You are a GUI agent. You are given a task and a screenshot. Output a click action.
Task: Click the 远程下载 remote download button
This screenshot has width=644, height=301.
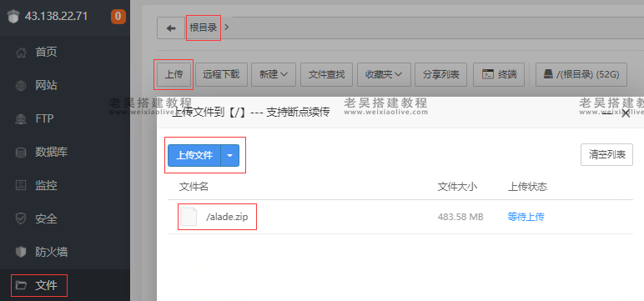221,74
